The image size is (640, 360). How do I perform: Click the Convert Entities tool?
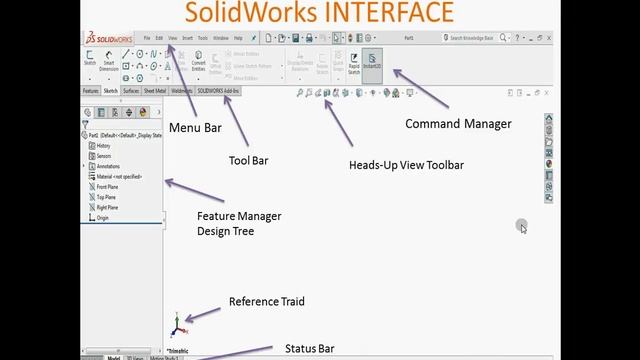(x=198, y=60)
